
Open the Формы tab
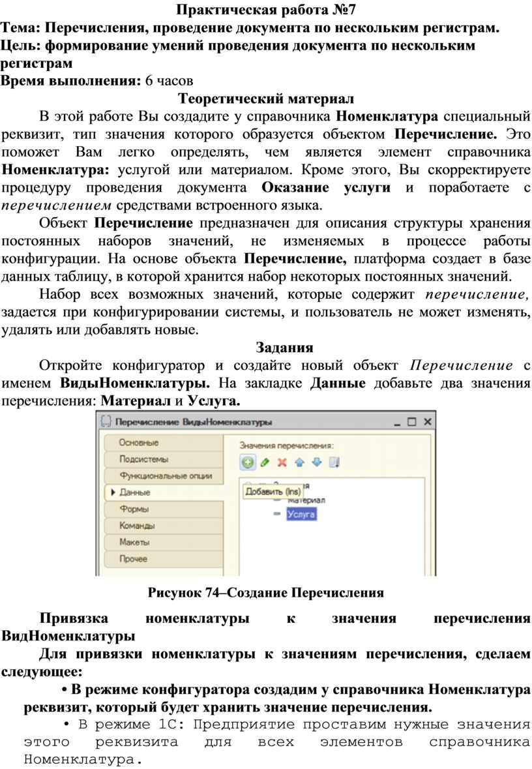pos(163,509)
